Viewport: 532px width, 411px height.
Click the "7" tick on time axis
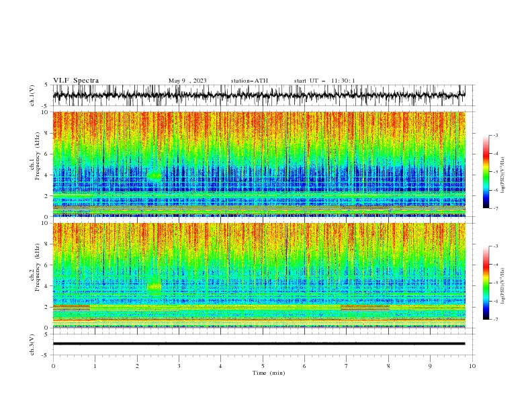coord(346,366)
